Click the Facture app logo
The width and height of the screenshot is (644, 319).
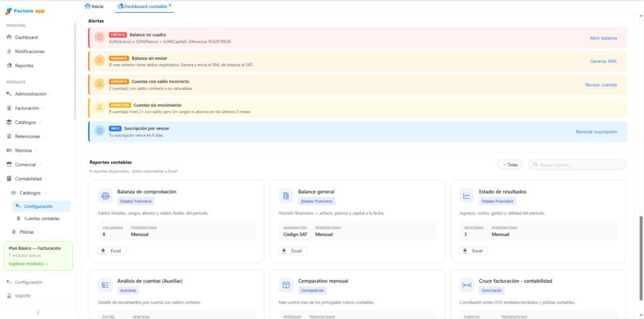(x=25, y=11)
